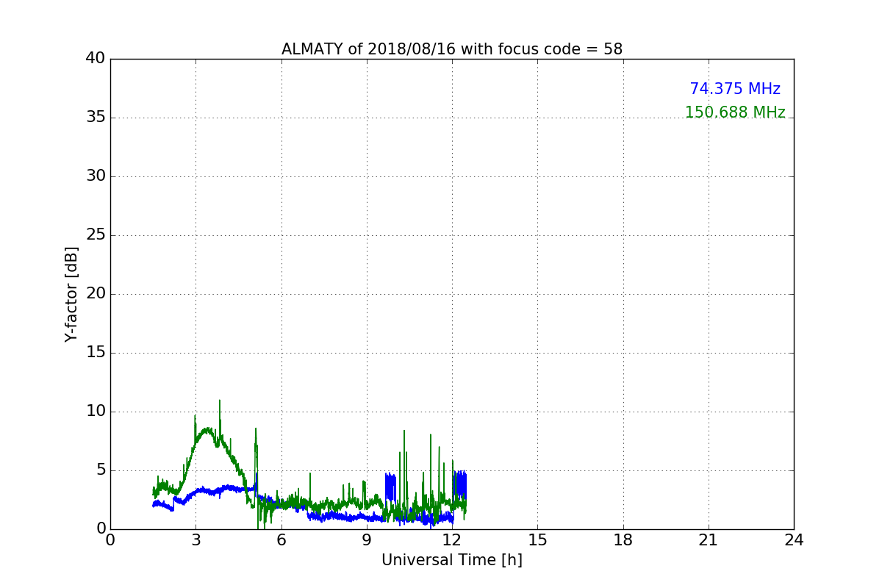Click the y-axis tick value 10

tap(96, 412)
